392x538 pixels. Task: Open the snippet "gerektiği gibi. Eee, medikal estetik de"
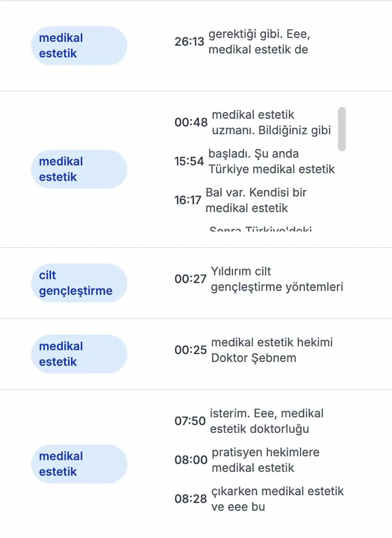pos(259,42)
